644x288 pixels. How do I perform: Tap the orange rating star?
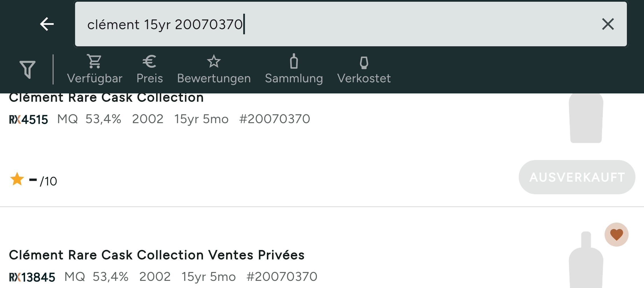click(x=17, y=179)
